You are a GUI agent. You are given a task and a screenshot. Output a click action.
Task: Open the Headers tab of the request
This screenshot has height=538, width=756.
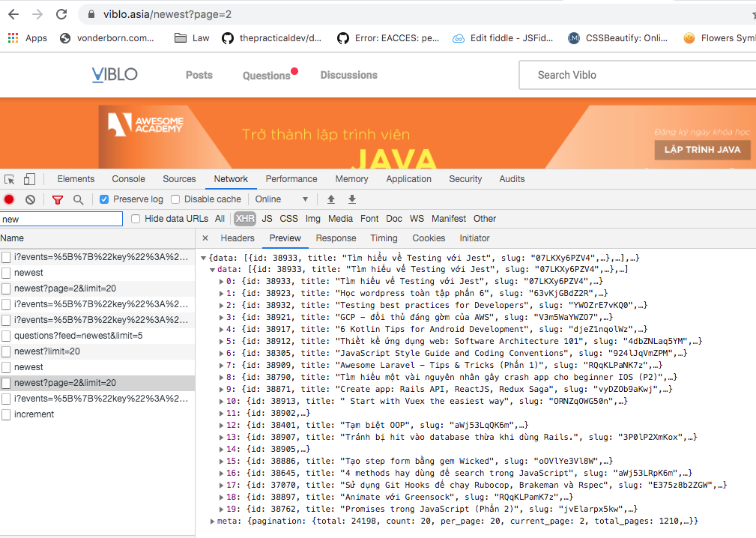click(x=238, y=238)
